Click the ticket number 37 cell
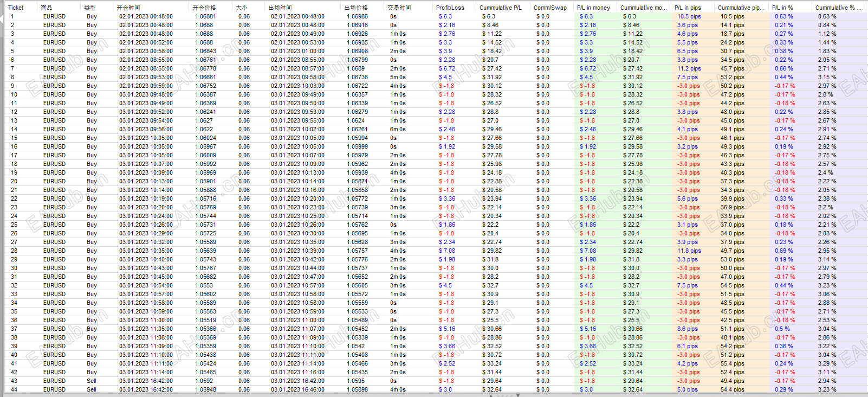 (x=14, y=329)
